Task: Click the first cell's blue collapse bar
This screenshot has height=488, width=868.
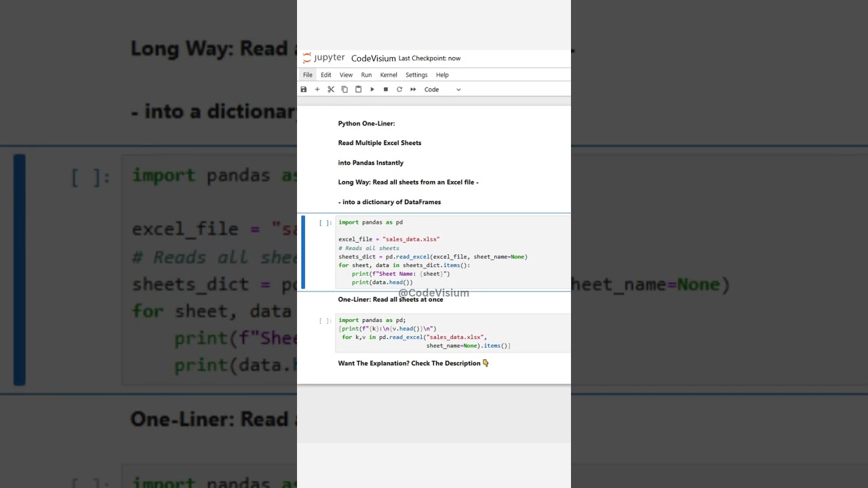Action: click(x=303, y=252)
